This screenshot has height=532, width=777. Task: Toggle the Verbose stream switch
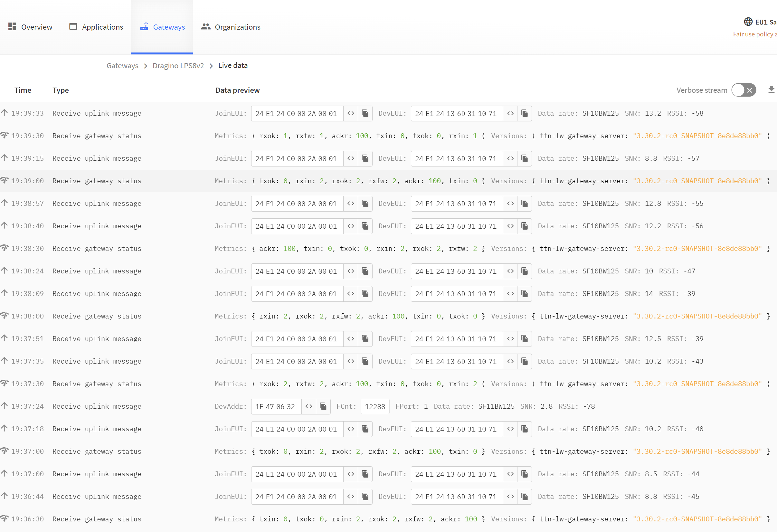(x=743, y=90)
